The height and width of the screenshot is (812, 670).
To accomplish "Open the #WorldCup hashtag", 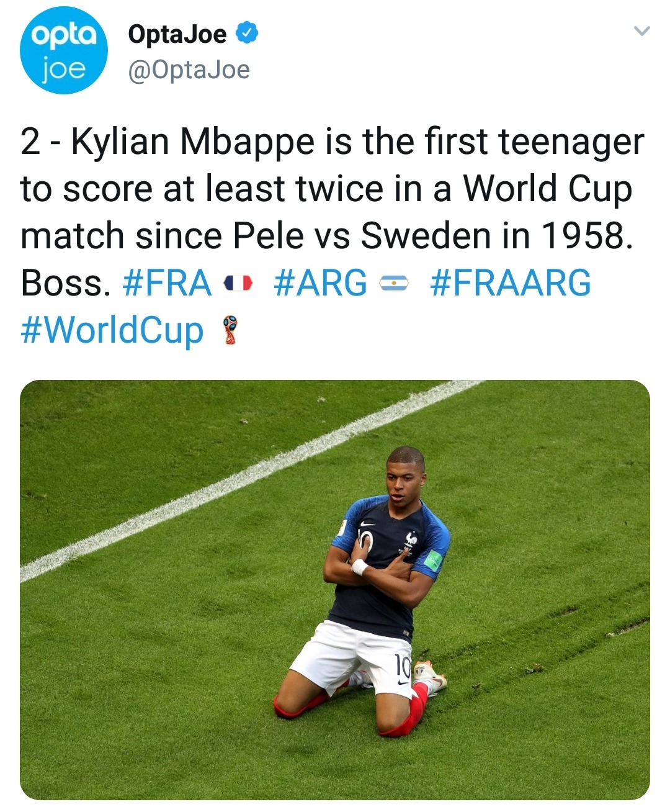I will pos(112,330).
